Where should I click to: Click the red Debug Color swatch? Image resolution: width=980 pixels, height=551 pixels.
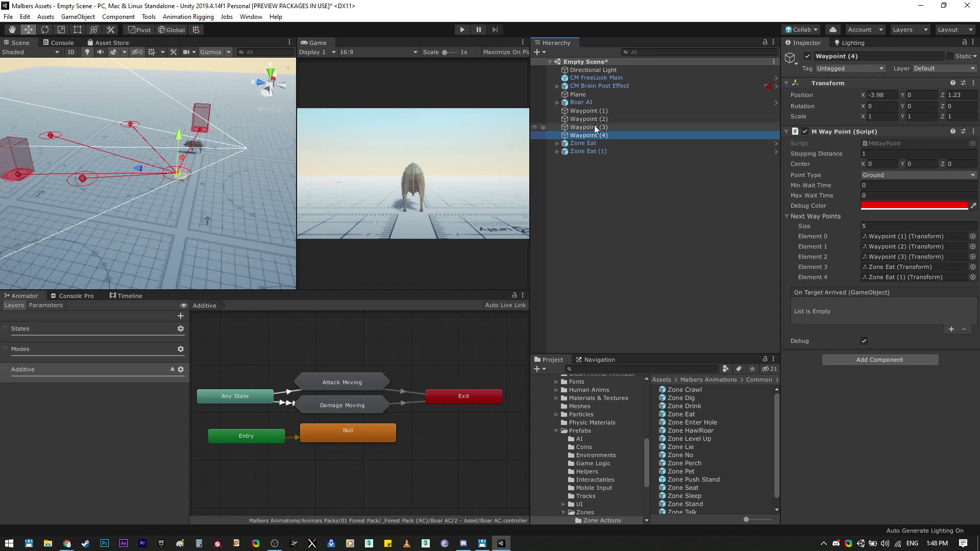[x=914, y=206]
